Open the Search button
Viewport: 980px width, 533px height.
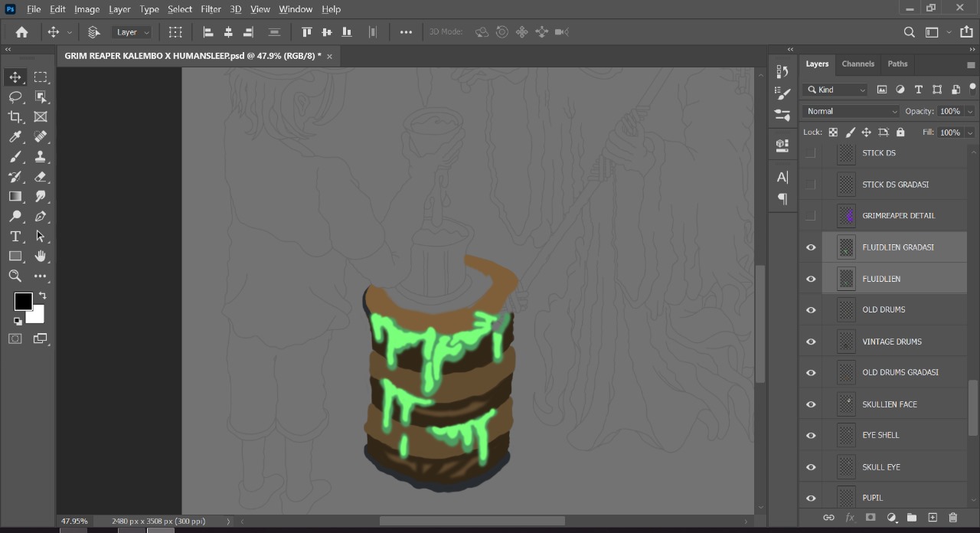click(x=910, y=32)
